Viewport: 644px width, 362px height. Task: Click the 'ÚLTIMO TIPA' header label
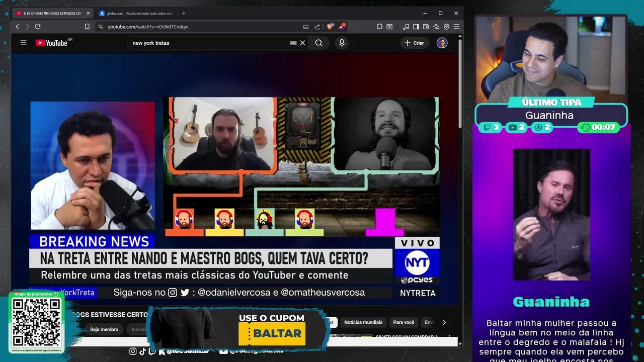pyautogui.click(x=551, y=103)
